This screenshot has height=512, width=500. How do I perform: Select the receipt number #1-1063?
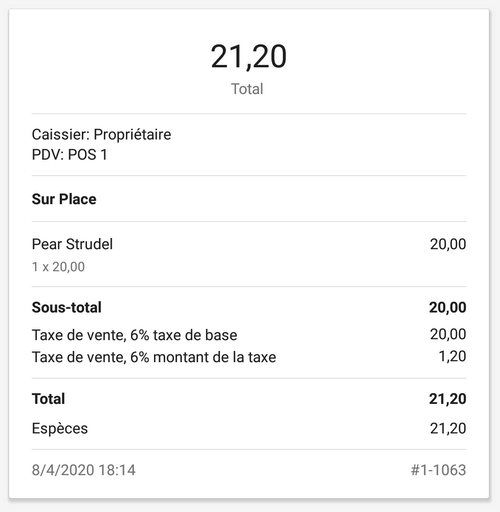pos(438,470)
